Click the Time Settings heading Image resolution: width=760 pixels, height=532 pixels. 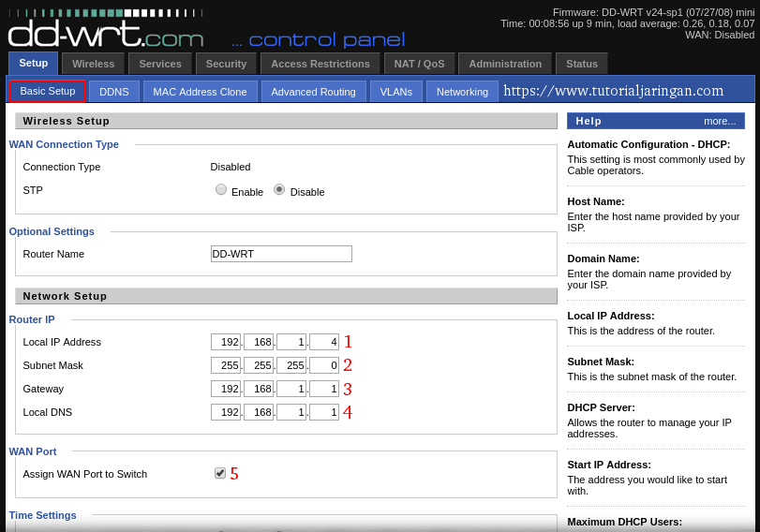click(43, 515)
